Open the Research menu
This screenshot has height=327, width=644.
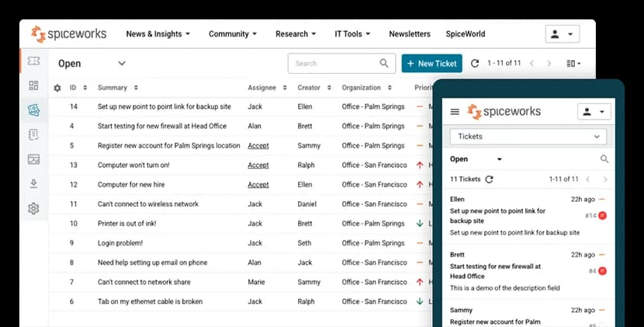(x=296, y=34)
